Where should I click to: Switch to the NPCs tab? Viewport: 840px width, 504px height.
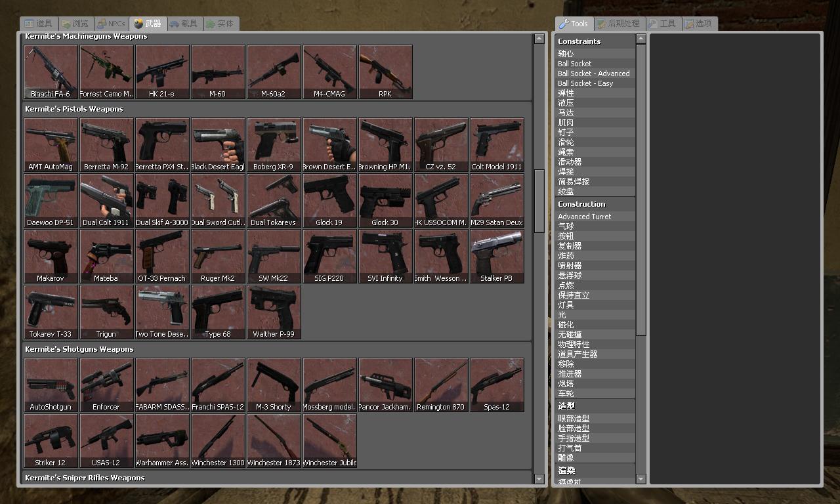pos(111,24)
